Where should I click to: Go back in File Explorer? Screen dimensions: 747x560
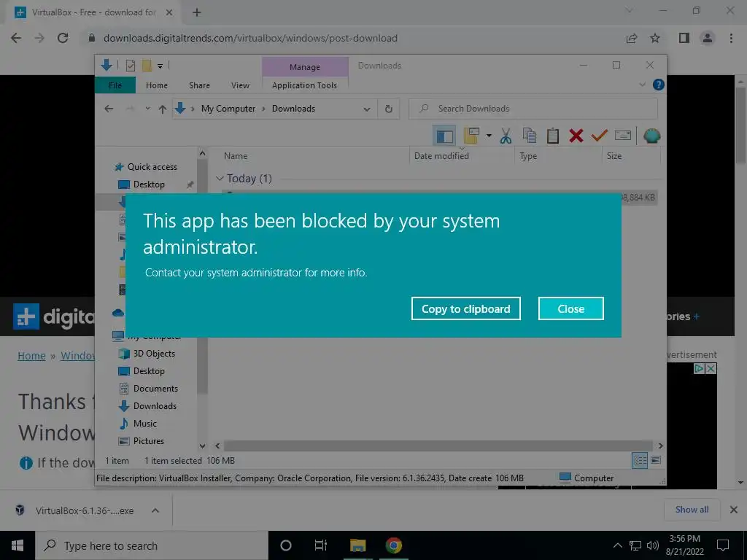(109, 109)
